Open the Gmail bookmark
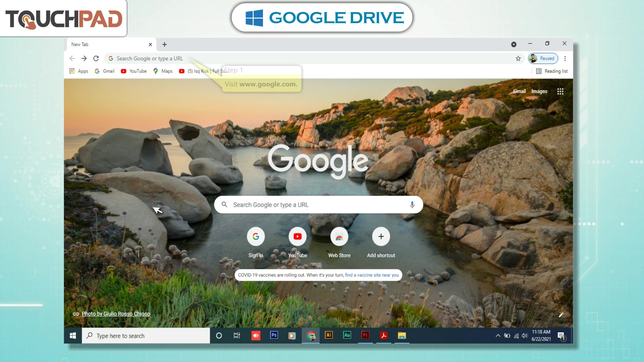644x362 pixels. [x=105, y=71]
